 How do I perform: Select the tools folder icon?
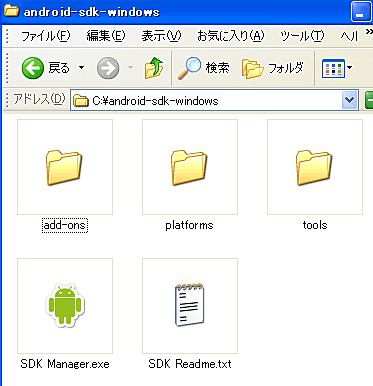[314, 167]
